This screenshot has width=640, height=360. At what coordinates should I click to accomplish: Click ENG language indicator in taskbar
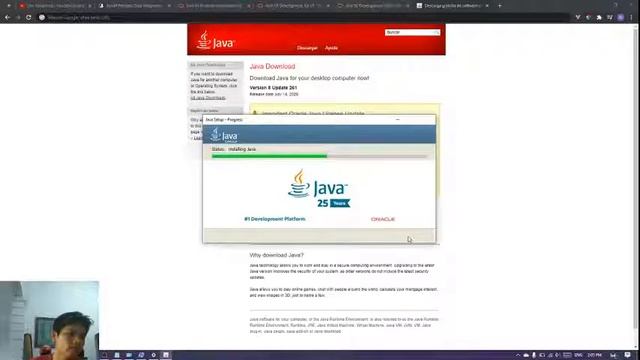[x=578, y=355]
